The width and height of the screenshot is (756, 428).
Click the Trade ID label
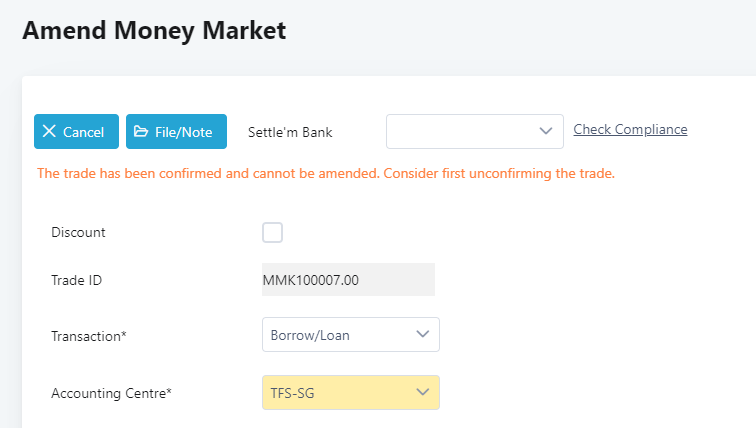coord(77,280)
